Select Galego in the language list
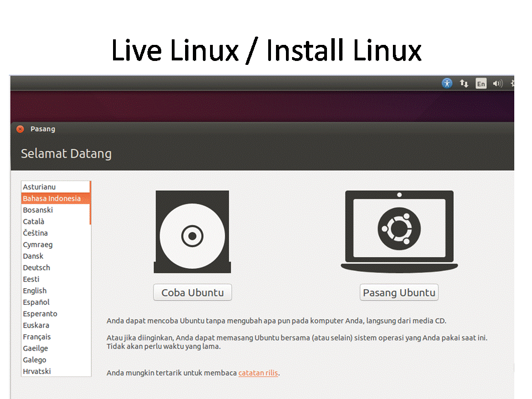This screenshot has height=399, width=532. coord(56,360)
